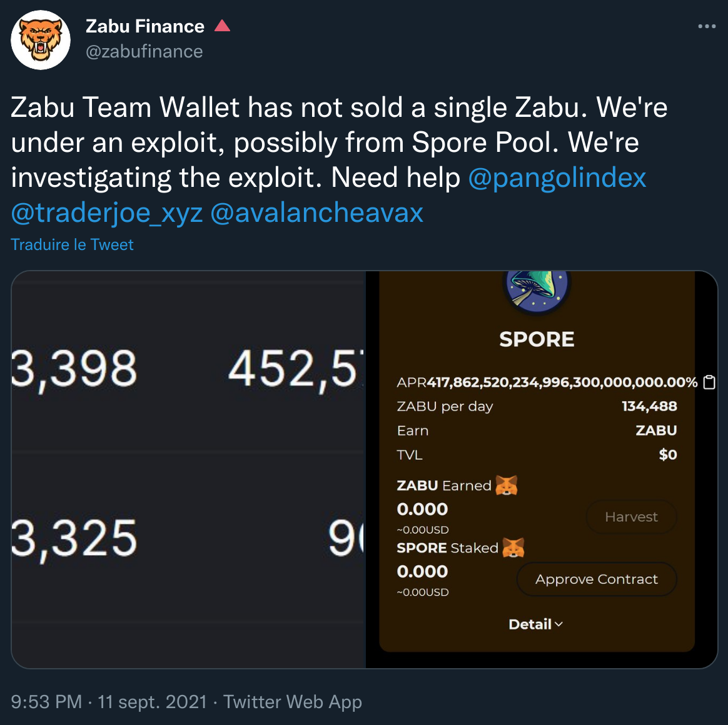Click the Approve Contract button
This screenshot has width=728, height=725.
point(596,579)
